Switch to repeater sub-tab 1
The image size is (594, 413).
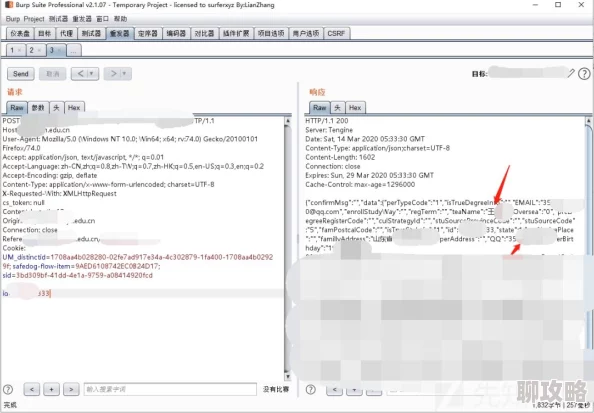[12, 50]
